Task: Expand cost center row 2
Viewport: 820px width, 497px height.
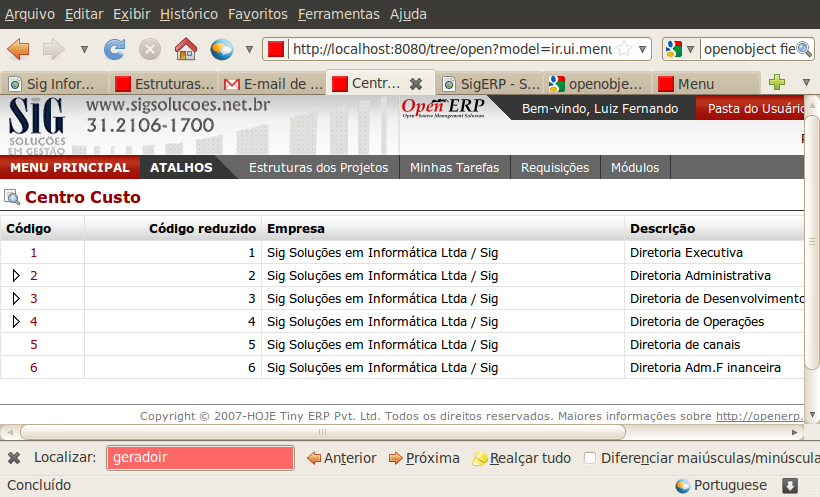Action: pos(16,275)
